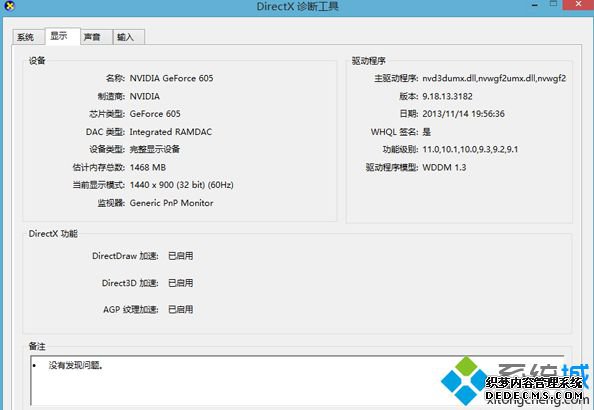The width and height of the screenshot is (594, 410).
Task: Switch to the 系统 tab
Action: click(28, 37)
